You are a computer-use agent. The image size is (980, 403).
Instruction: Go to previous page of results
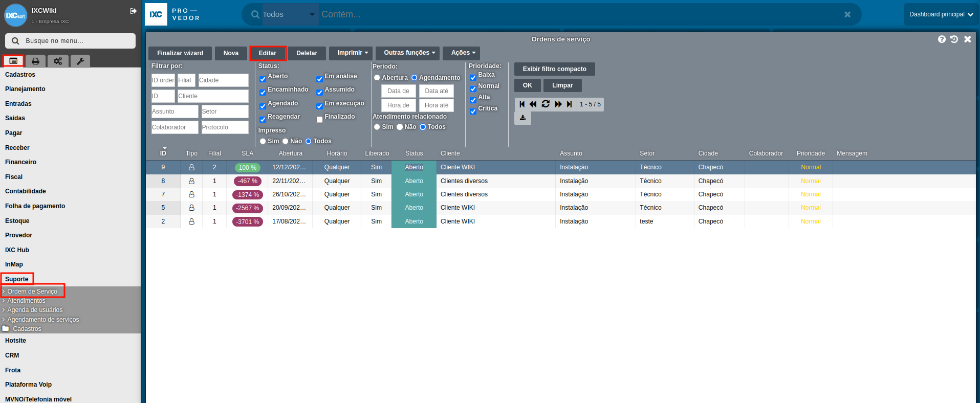533,104
